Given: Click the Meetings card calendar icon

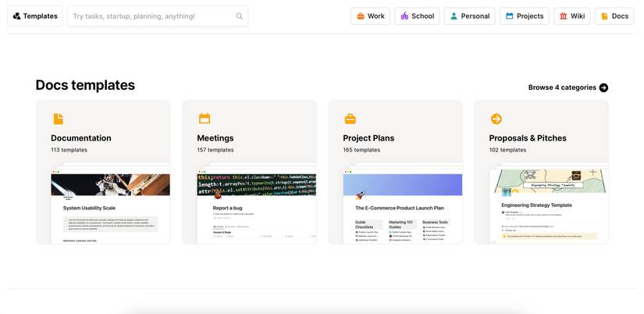Looking at the screenshot, I should point(205,119).
